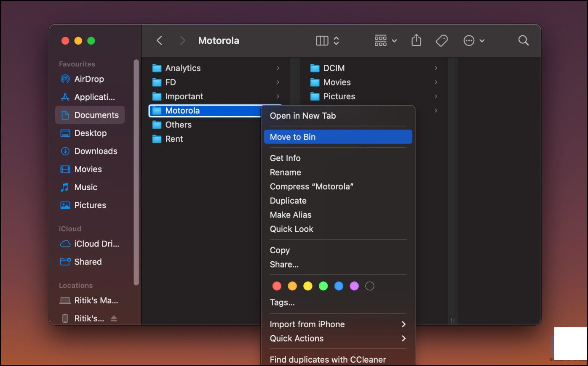Open Downloads in the sidebar
The height and width of the screenshot is (366, 588).
(90, 151)
